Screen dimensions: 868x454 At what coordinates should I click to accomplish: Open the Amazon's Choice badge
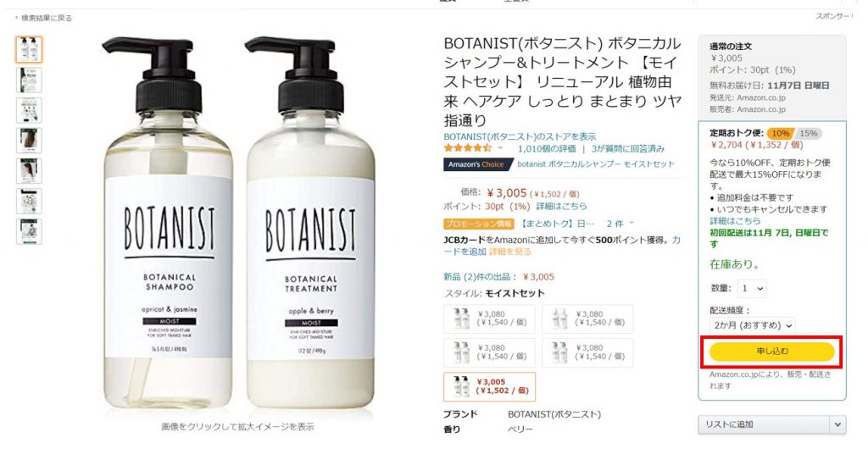pos(478,164)
